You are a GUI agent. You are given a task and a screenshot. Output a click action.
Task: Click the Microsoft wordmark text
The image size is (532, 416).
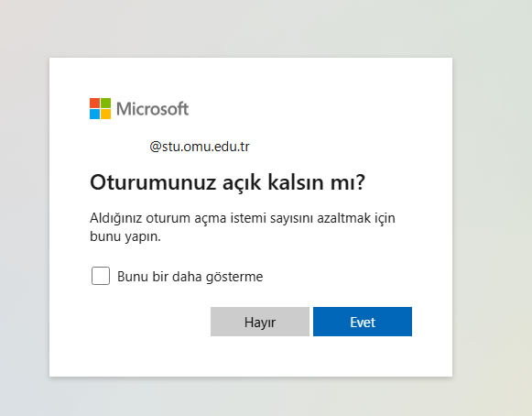click(152, 109)
